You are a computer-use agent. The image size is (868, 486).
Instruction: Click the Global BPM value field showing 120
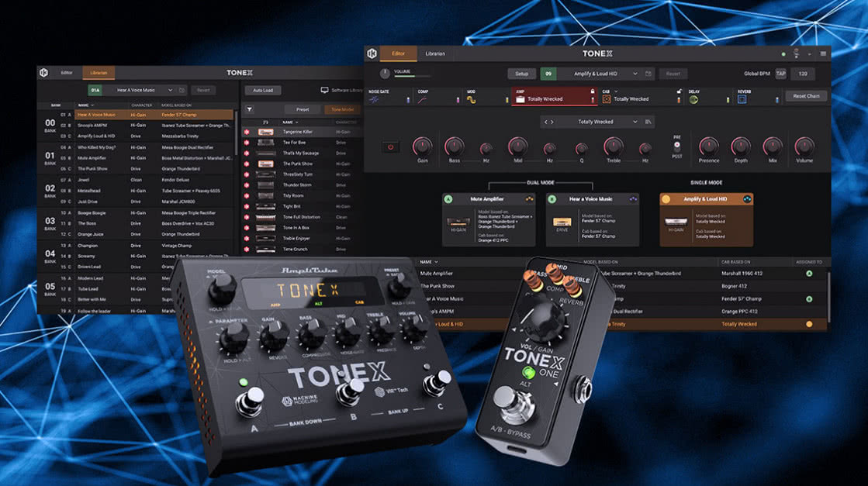tap(803, 74)
